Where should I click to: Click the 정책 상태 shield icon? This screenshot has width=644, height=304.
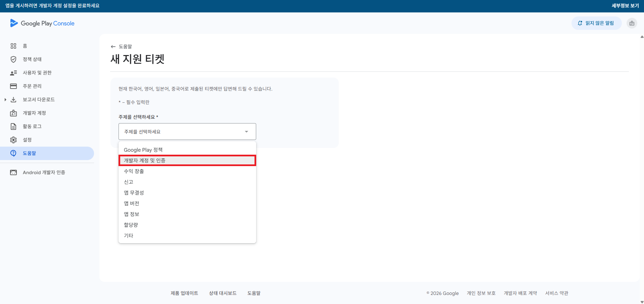pos(13,59)
